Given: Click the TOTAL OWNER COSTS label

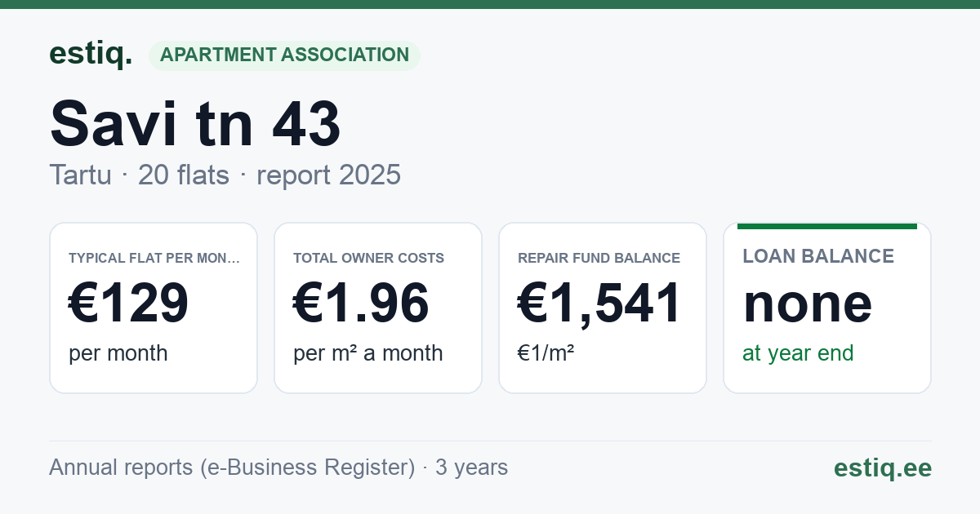Looking at the screenshot, I should click(x=368, y=258).
